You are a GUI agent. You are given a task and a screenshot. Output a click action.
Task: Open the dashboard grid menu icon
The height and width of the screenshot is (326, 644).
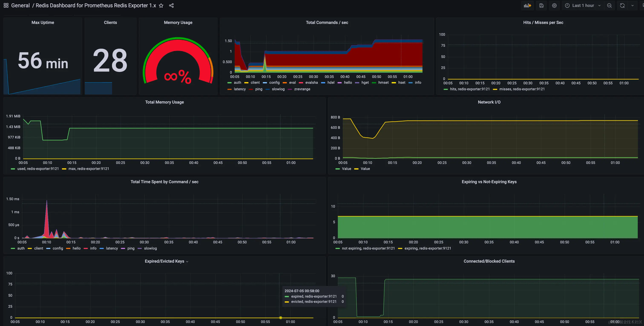(6, 6)
